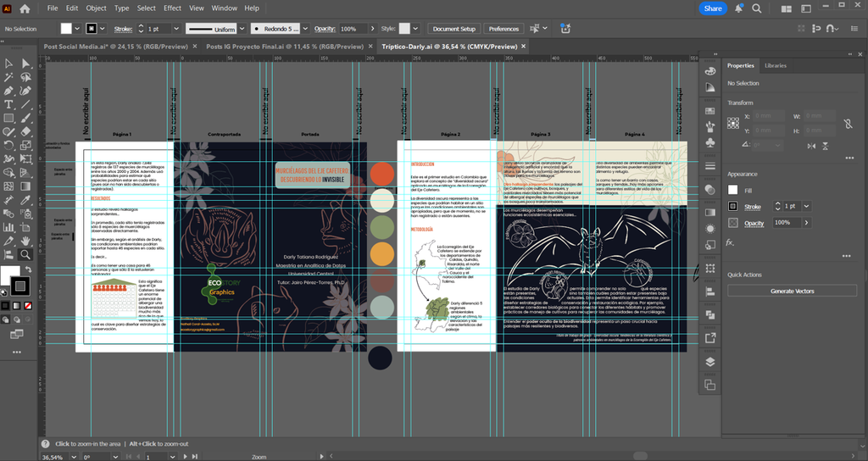This screenshot has width=868, height=461.
Task: Click the Document Setup button
Action: coord(454,29)
